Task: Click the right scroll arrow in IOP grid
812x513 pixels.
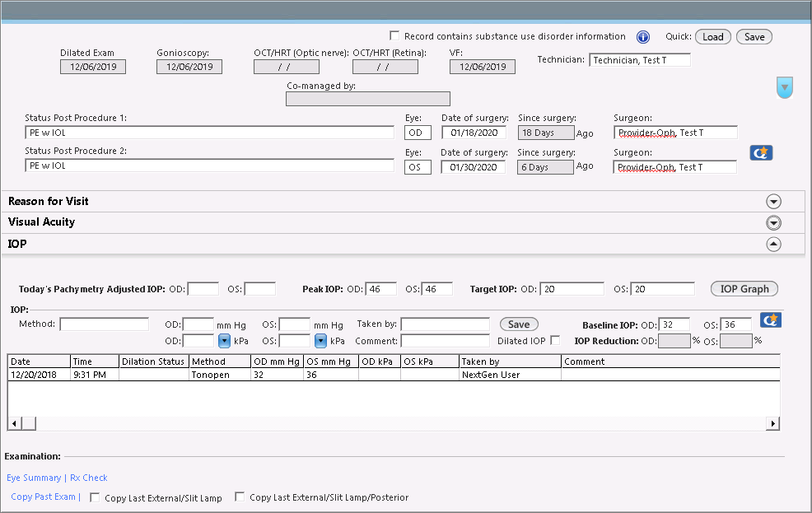Action: pos(772,423)
